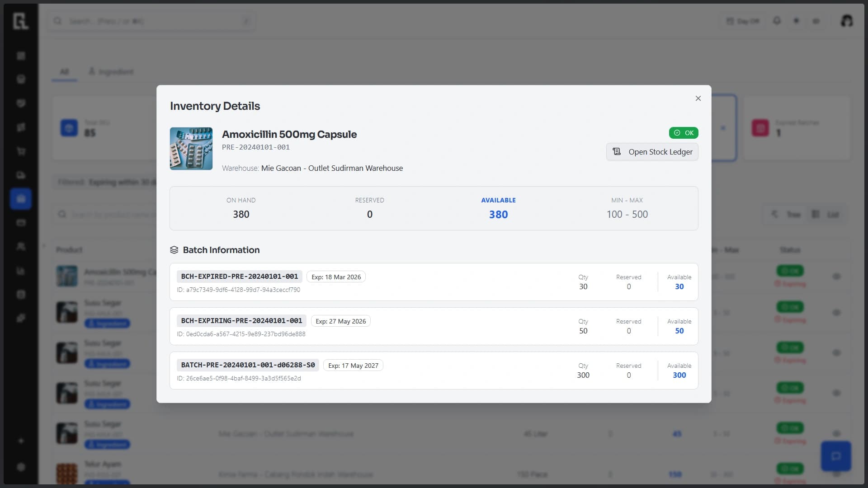Click the Amoxicillin capsule product thumbnail
The height and width of the screenshot is (488, 868).
[x=191, y=149]
